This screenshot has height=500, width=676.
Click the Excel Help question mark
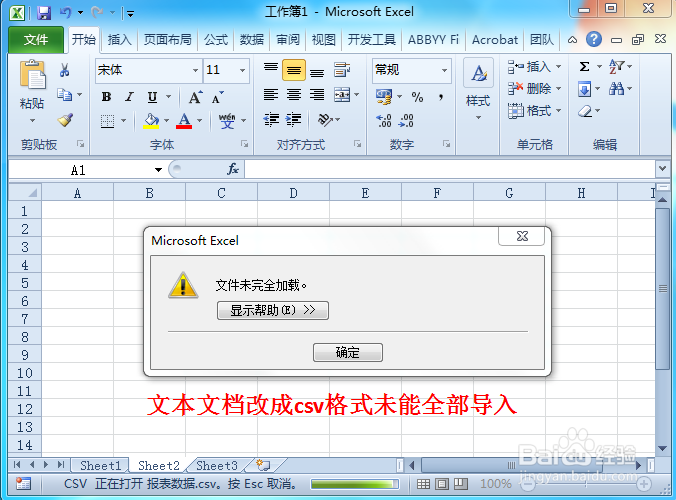(x=594, y=40)
